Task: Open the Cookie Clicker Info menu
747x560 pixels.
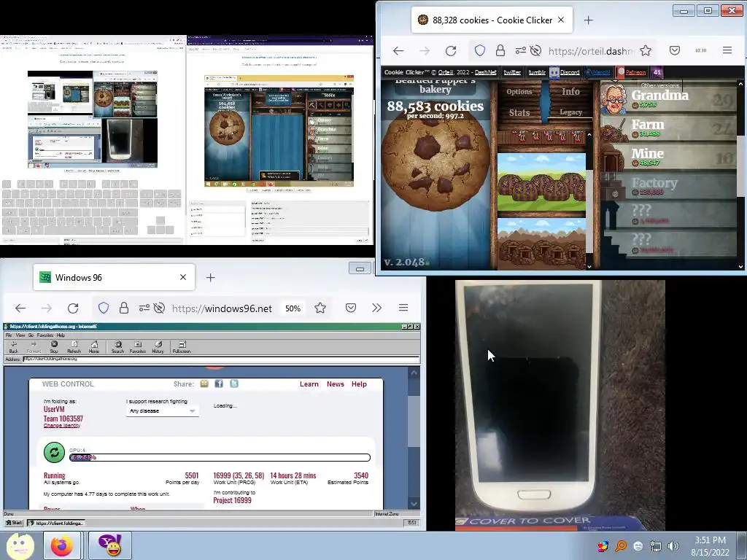Action: click(x=570, y=91)
